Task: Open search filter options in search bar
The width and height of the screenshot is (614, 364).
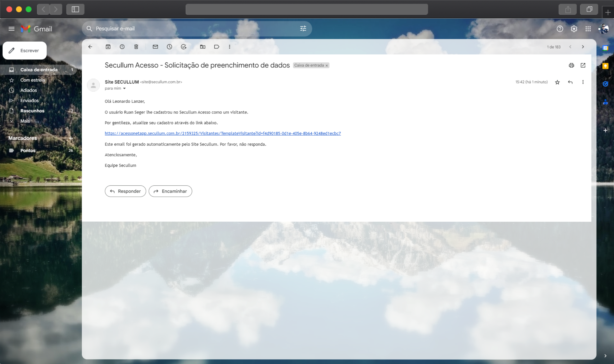Action: pyautogui.click(x=303, y=29)
